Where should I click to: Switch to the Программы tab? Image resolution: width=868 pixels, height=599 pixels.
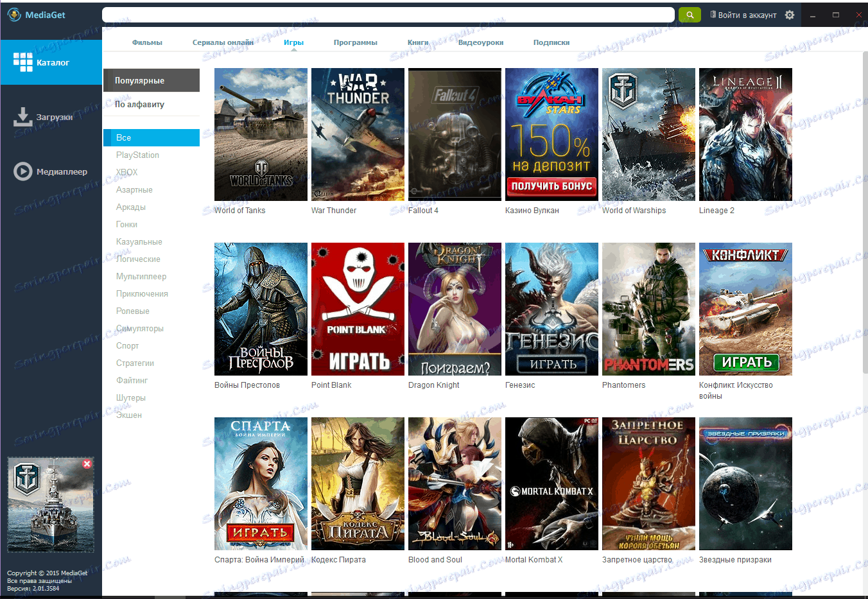pyautogui.click(x=355, y=42)
